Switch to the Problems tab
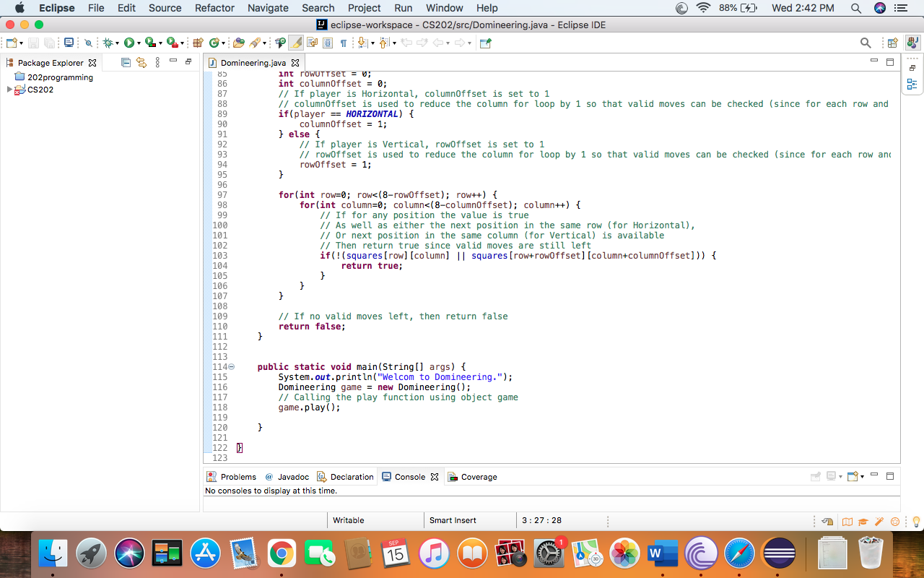Viewport: 924px width, 578px height. tap(231, 477)
